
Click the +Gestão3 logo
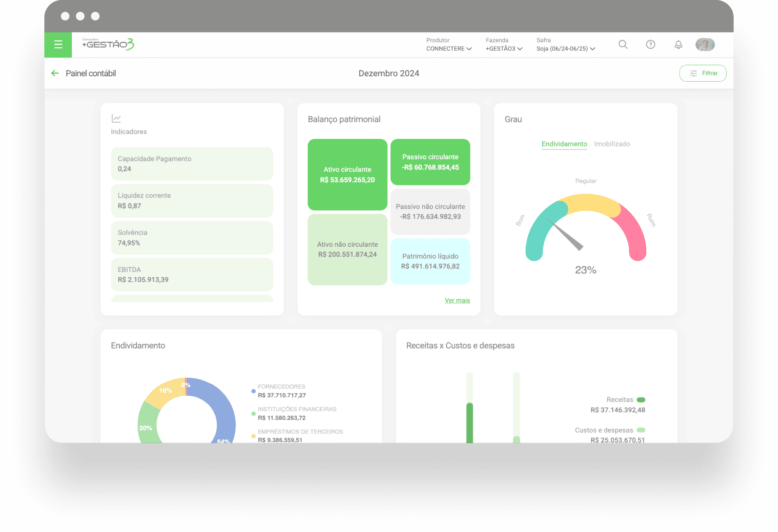[108, 44]
